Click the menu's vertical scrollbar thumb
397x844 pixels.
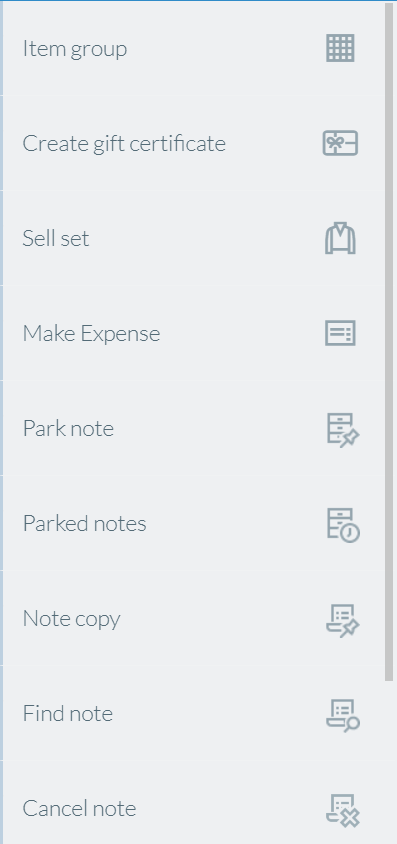point(390,342)
